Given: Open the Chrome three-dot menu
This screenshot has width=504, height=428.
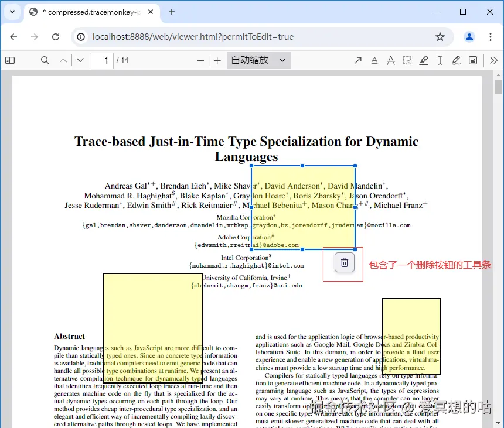Looking at the screenshot, I should pos(491,37).
